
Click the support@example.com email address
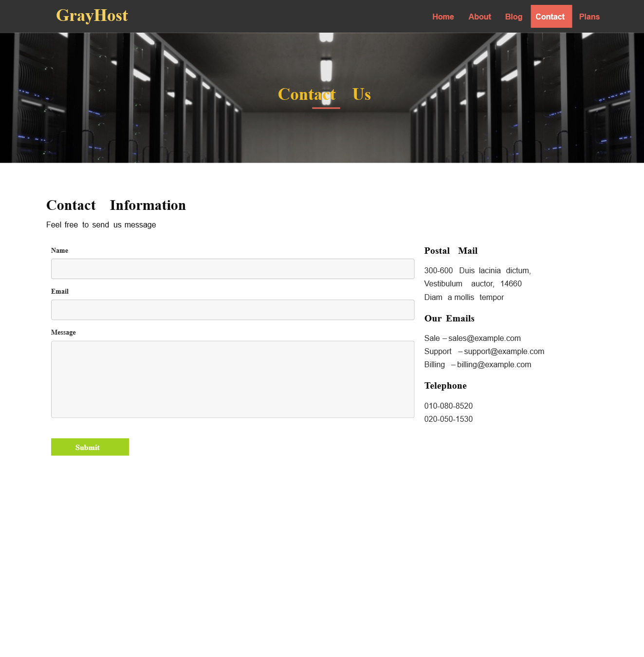504,351
